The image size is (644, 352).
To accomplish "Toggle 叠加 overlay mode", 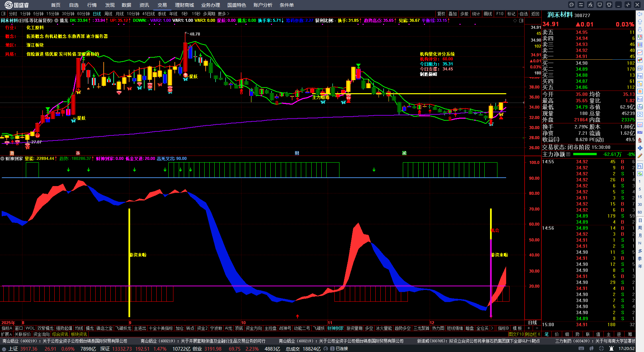I will (453, 14).
